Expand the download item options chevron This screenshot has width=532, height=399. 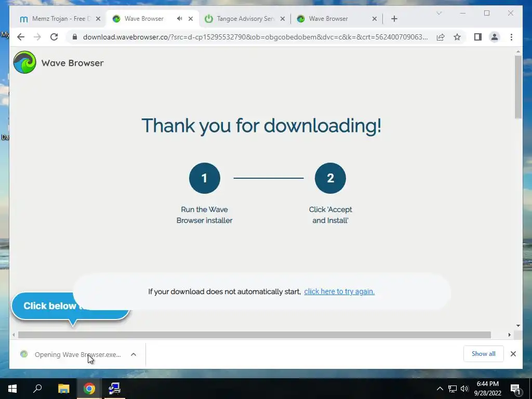click(x=134, y=354)
